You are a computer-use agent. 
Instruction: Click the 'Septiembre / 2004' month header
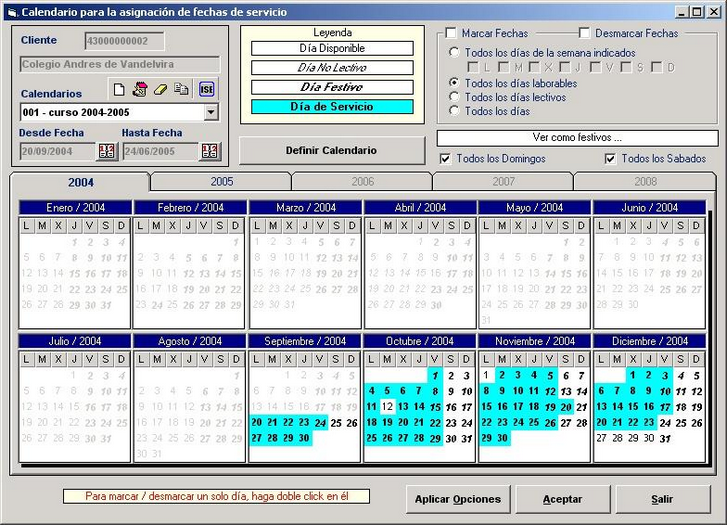305,341
